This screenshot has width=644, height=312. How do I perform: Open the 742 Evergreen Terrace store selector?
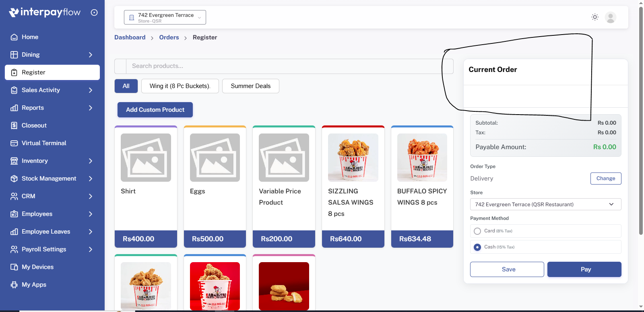pyautogui.click(x=165, y=17)
